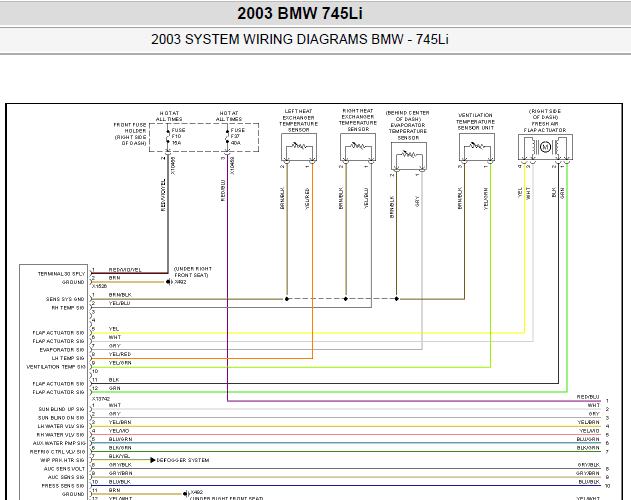Click the 'LH WATER VLV SIG' pin label

(61, 426)
